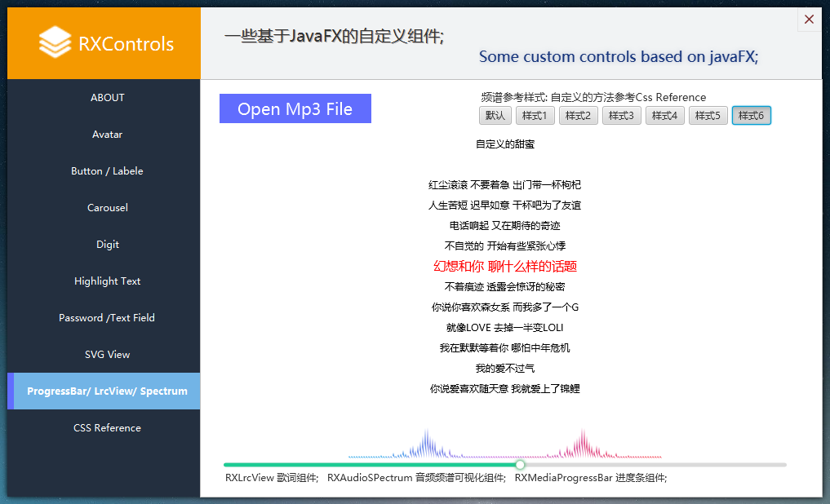
Task: Navigate to Password /Text Field section
Action: (107, 318)
